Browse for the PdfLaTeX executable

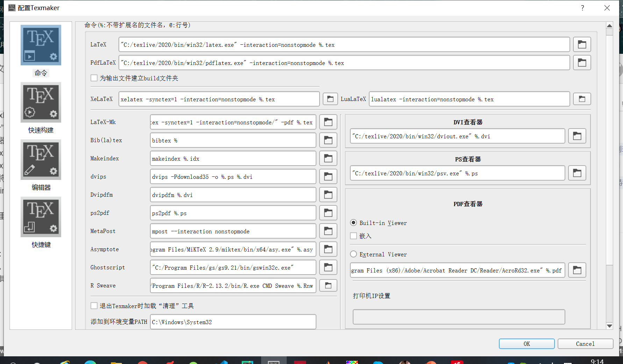[x=581, y=63]
